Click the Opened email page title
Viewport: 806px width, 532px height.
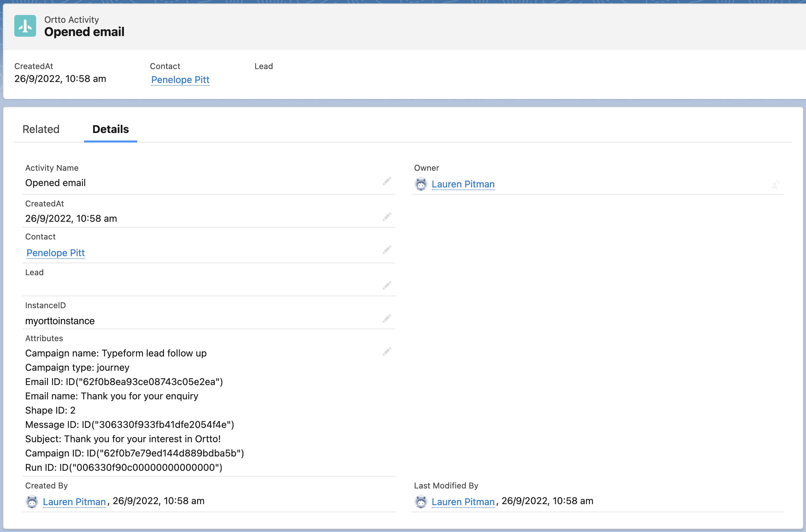click(x=84, y=32)
